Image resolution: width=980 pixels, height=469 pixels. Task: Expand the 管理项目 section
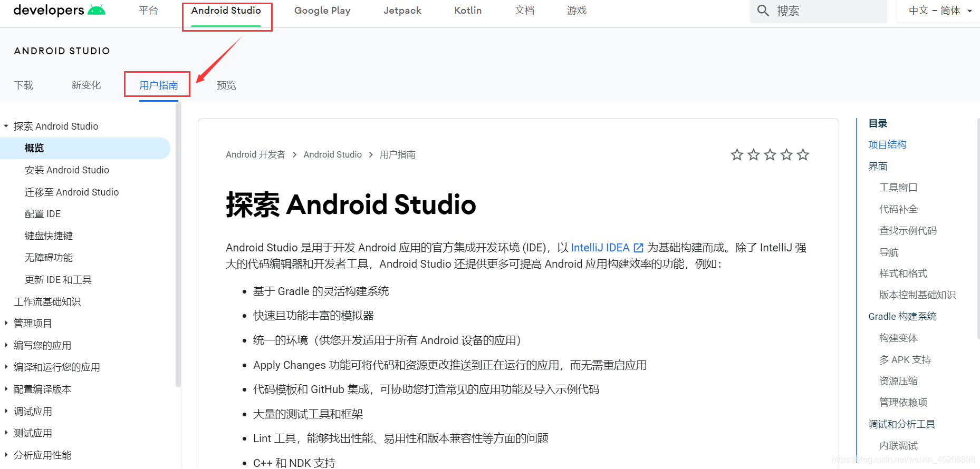[x=6, y=323]
